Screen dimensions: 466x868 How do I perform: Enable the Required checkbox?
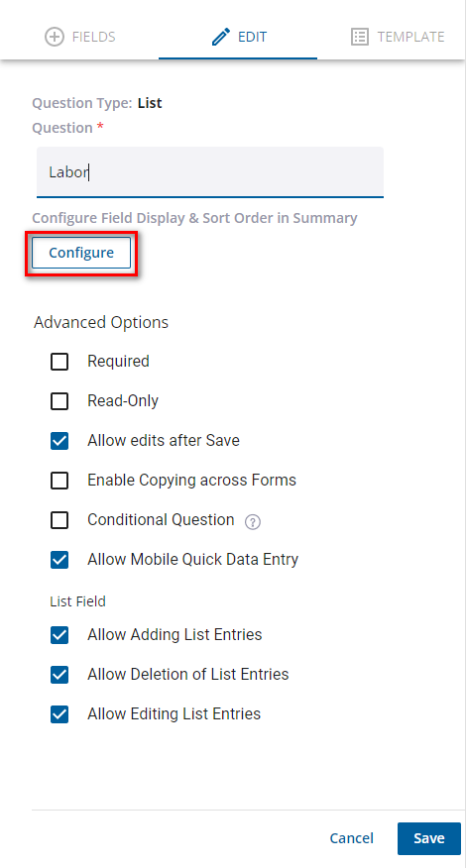59,362
